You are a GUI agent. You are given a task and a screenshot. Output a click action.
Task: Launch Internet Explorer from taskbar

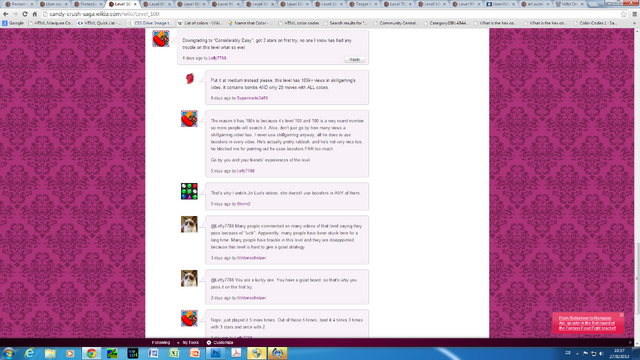[29, 353]
